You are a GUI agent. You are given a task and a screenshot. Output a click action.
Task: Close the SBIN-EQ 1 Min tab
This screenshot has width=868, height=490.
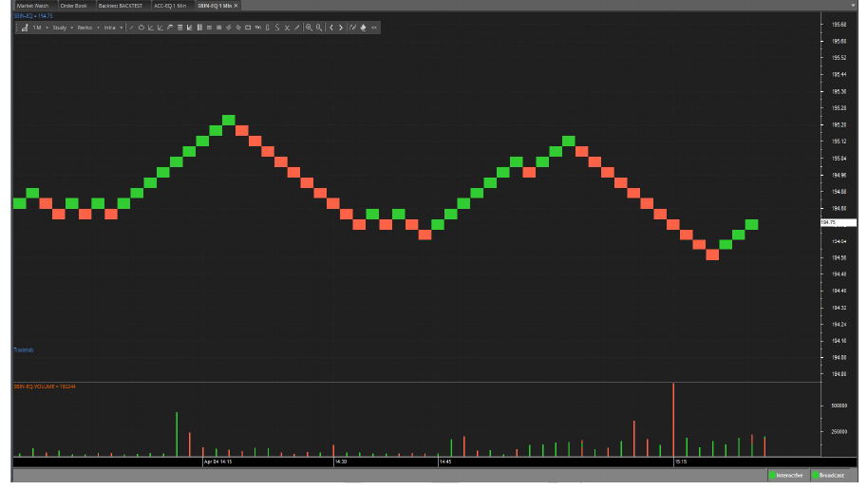pyautogui.click(x=236, y=5)
